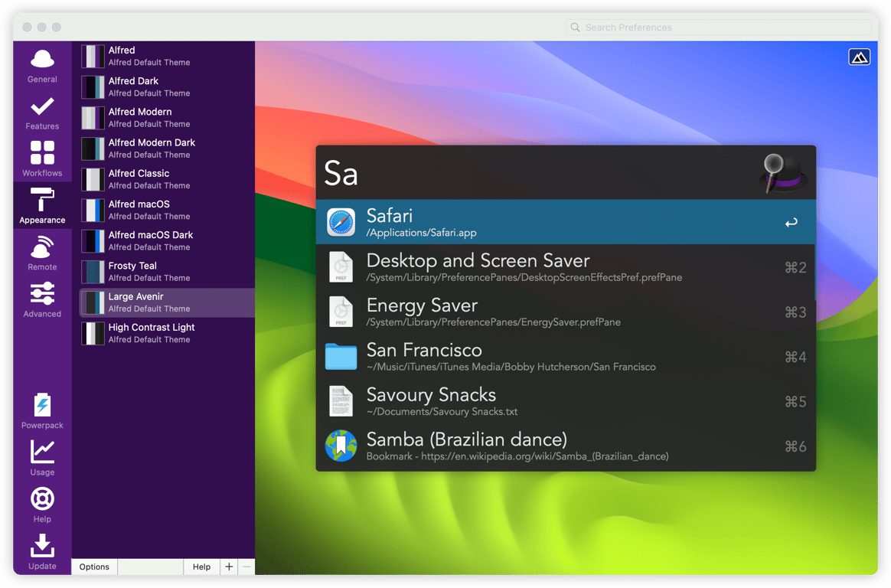Click the Energy Saver result title

(423, 305)
